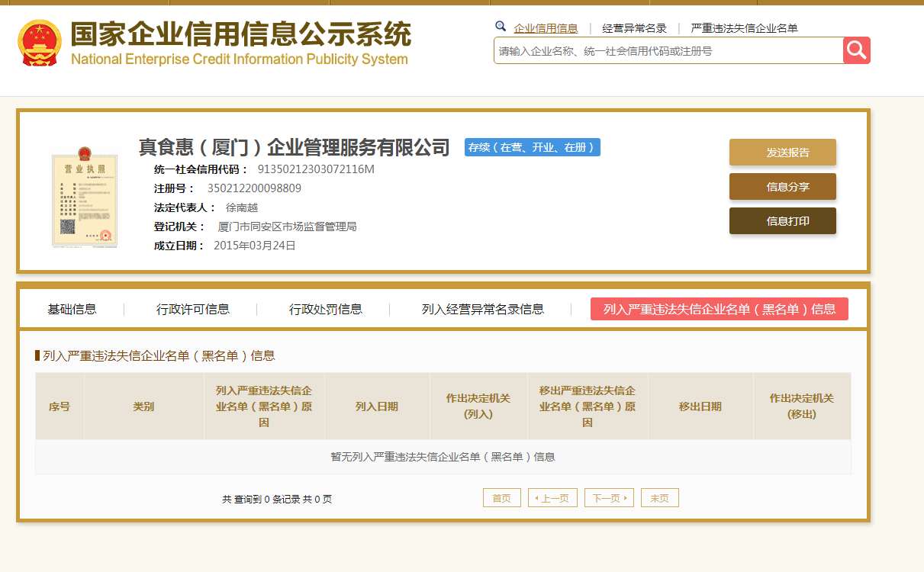The height and width of the screenshot is (572, 924).
Task: Open the 列入经营异常名录信息 tab
Action: point(483,309)
